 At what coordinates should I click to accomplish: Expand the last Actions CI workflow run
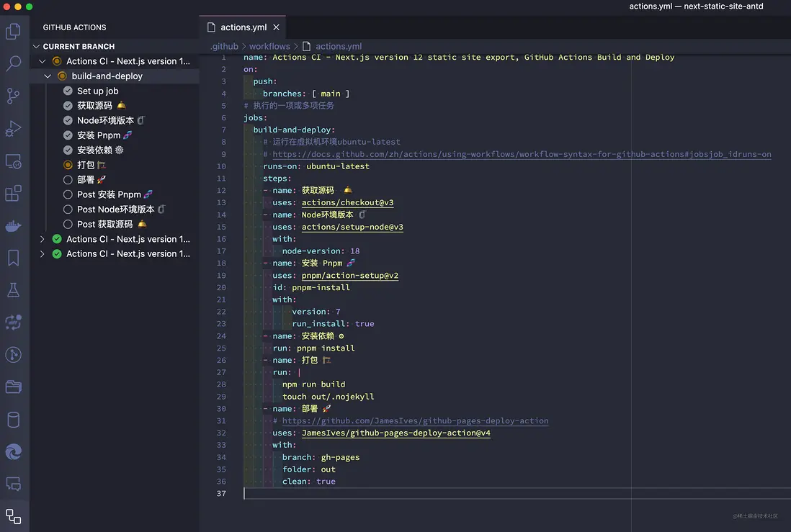click(43, 253)
